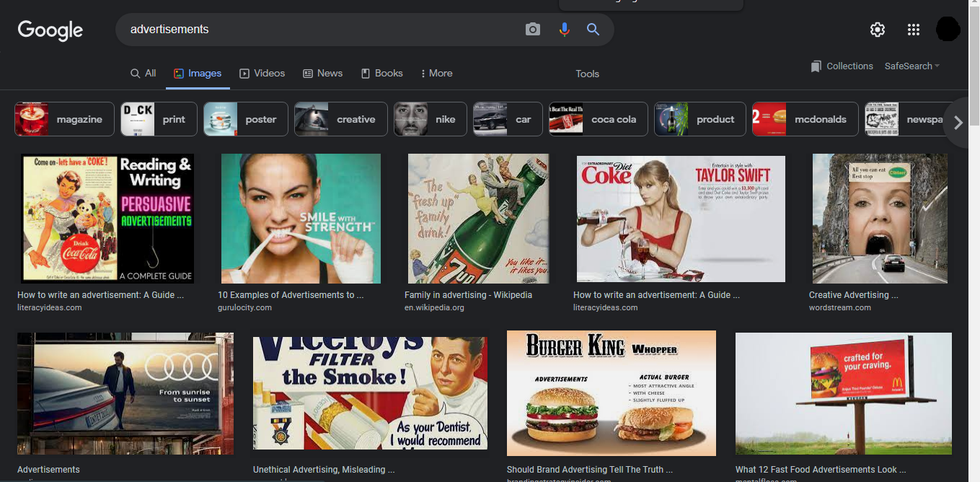Open the 7up family drink image
980x482 pixels.
479,218
